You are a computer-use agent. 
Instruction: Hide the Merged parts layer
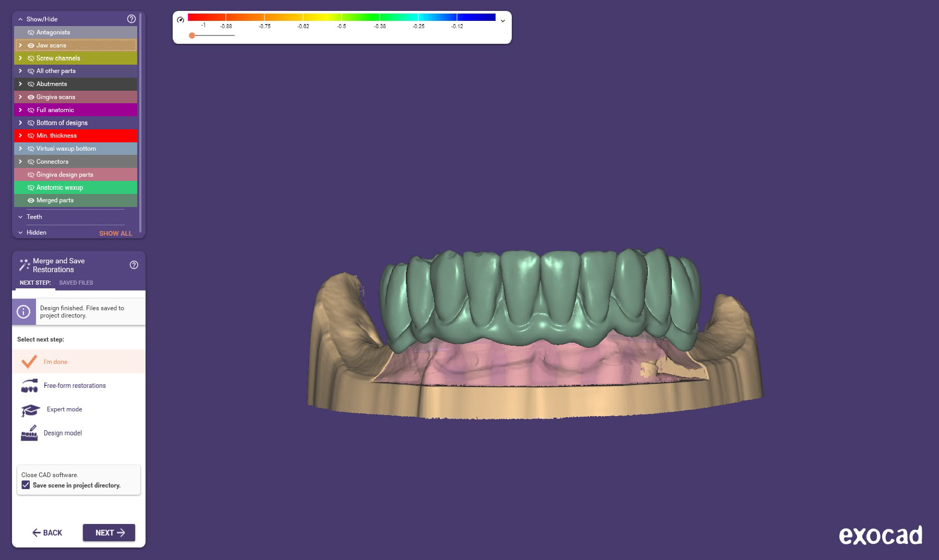tap(31, 200)
